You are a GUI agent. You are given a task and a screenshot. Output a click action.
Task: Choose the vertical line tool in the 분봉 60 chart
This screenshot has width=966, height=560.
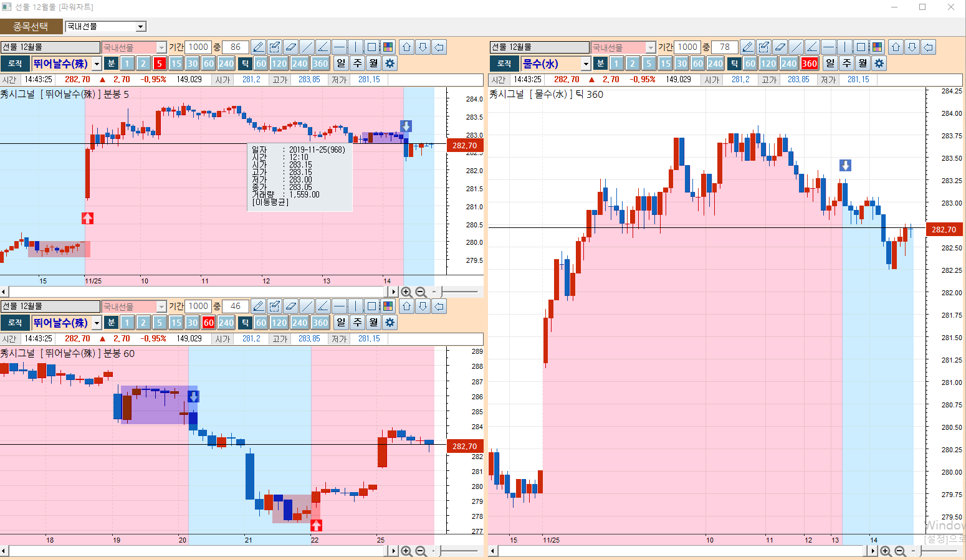355,306
